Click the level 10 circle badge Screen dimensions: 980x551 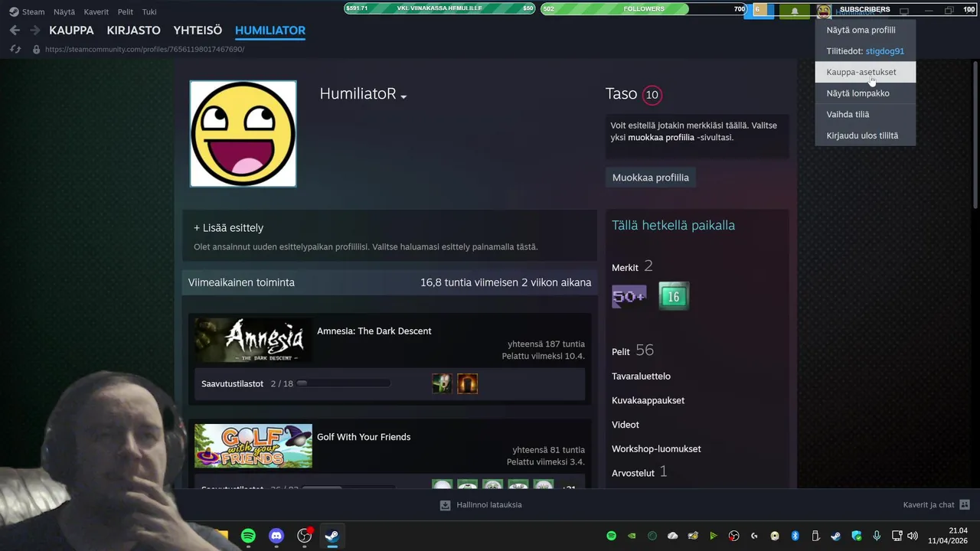click(652, 95)
